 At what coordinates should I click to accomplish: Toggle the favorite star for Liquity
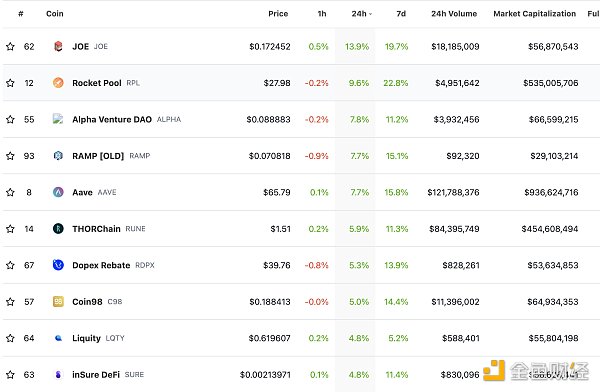click(10, 338)
